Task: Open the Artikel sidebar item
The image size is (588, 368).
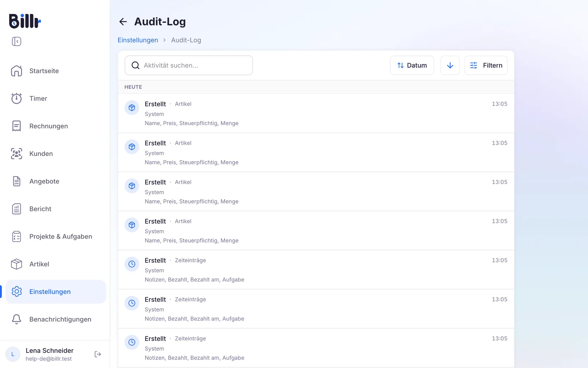Action: pyautogui.click(x=56, y=264)
